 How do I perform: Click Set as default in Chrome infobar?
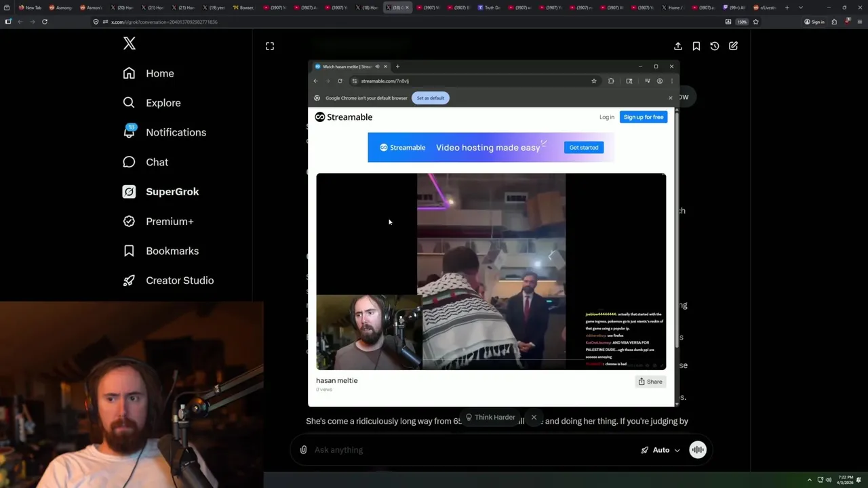coord(431,98)
